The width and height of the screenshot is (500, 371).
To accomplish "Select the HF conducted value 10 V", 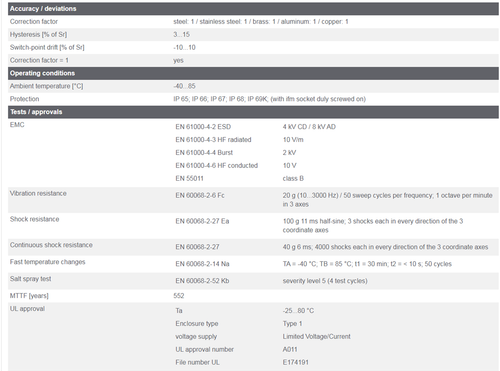I will (289, 166).
